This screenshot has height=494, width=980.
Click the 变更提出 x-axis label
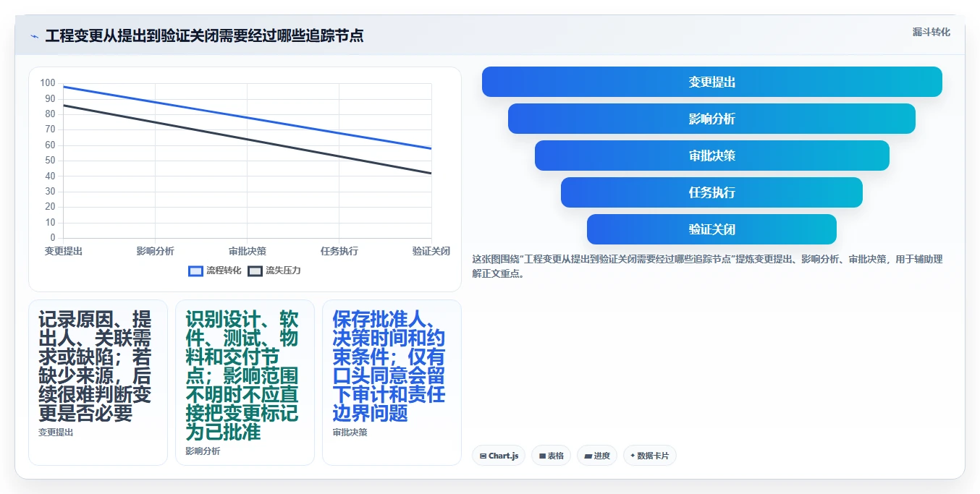64,251
